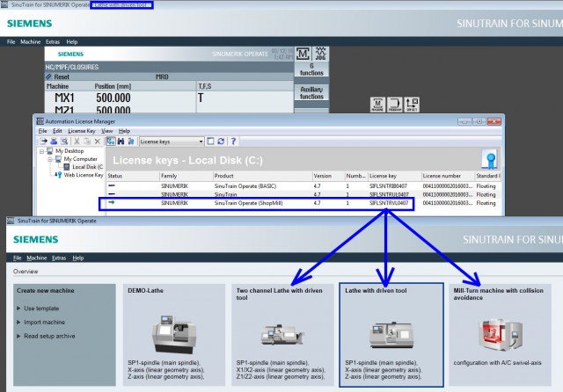Click the Offset operating area key icon
Screen dimensions: 563x392
[x=412, y=105]
